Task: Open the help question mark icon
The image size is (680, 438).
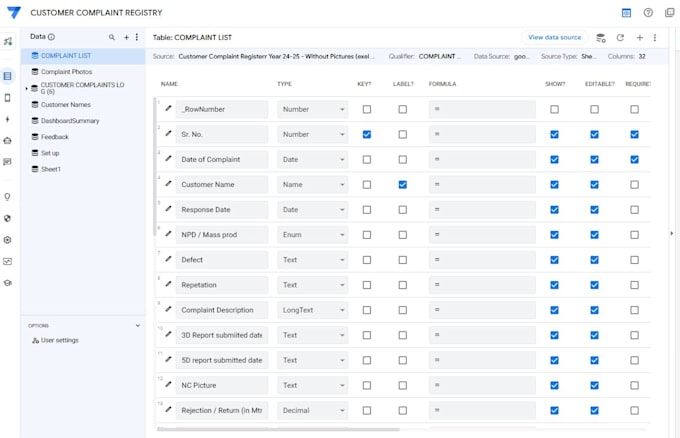Action: (648, 13)
